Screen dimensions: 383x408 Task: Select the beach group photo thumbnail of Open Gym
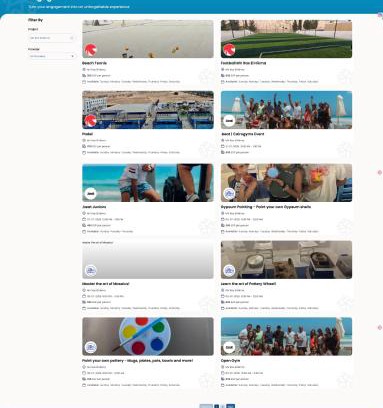(x=286, y=336)
